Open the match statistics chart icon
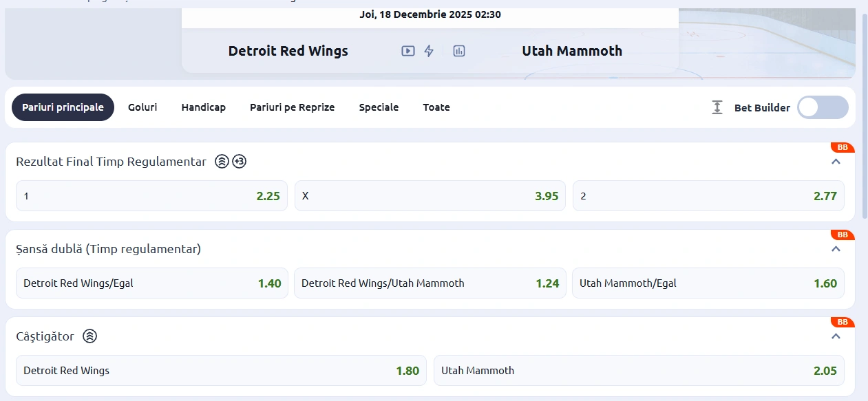Image resolution: width=868 pixels, height=401 pixels. [x=459, y=51]
